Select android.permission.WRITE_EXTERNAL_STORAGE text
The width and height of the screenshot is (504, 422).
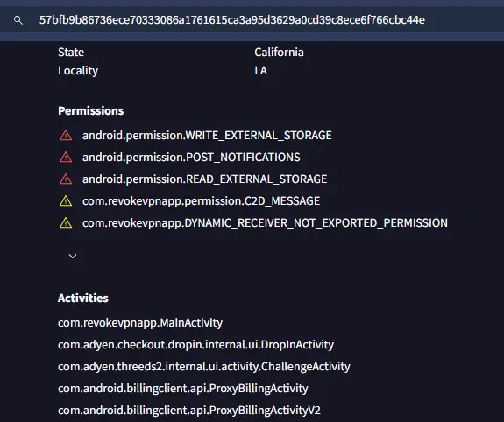pyautogui.click(x=207, y=136)
